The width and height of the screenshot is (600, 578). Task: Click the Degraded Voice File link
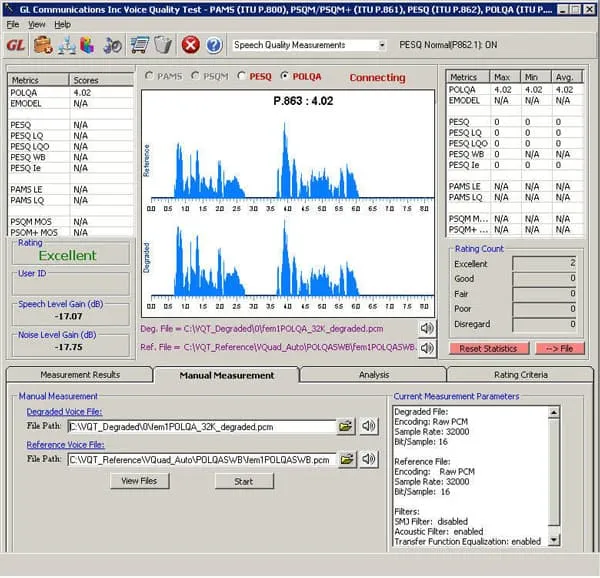tap(64, 412)
